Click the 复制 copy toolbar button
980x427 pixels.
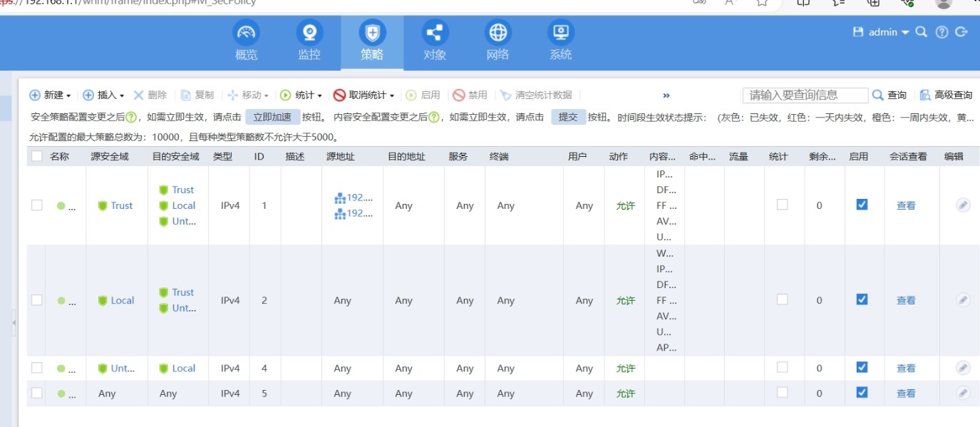tap(197, 95)
